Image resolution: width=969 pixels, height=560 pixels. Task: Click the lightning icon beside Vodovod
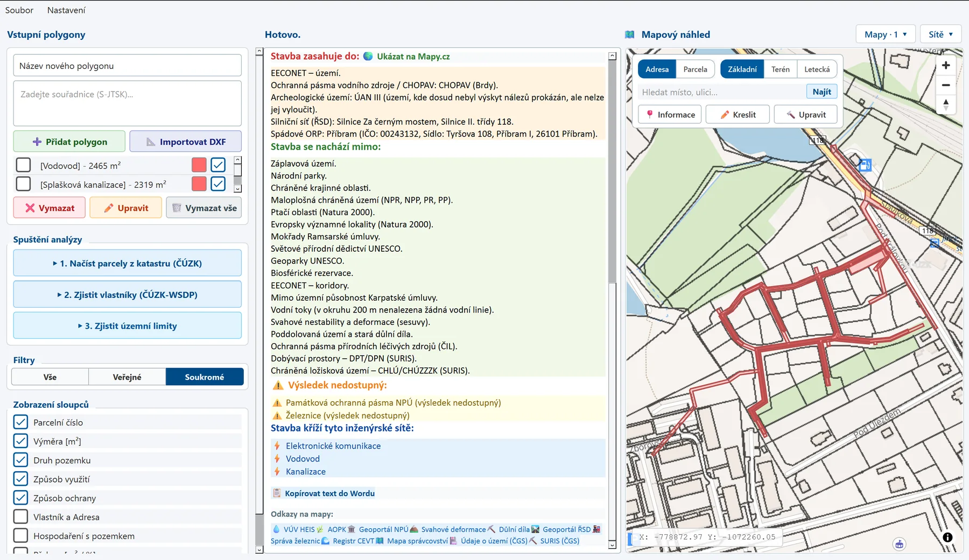277,459
